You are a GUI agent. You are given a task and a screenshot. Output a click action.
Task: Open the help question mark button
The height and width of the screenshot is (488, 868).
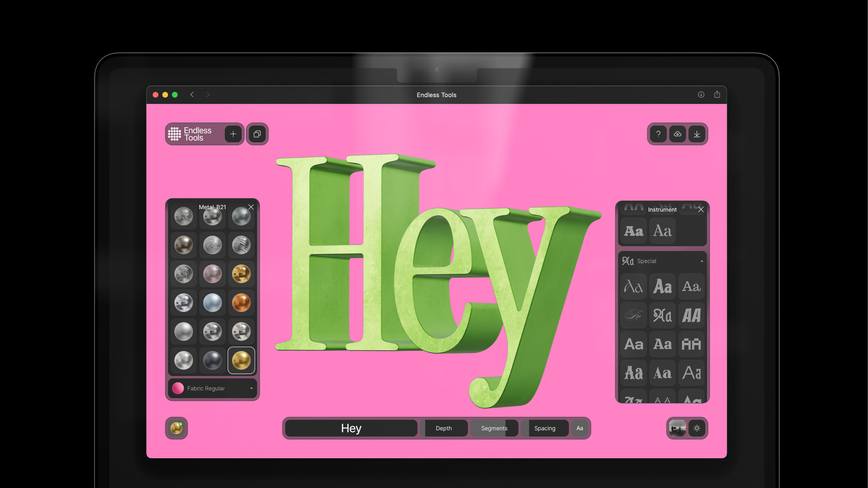pos(658,134)
